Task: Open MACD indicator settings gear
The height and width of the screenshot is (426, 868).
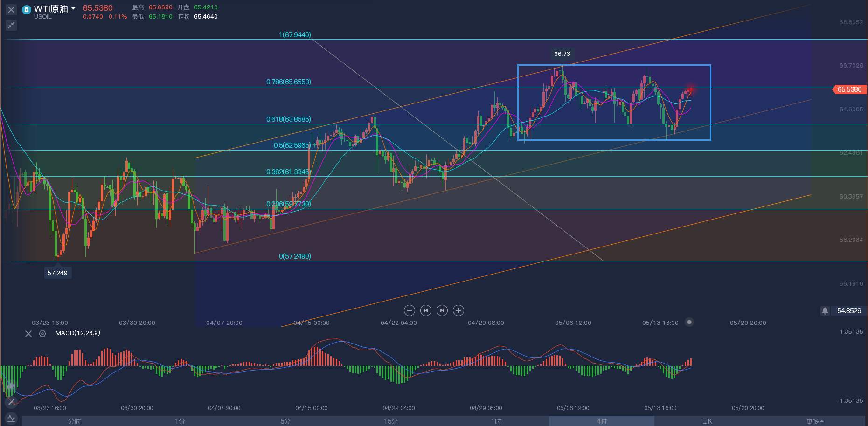Action: click(42, 334)
